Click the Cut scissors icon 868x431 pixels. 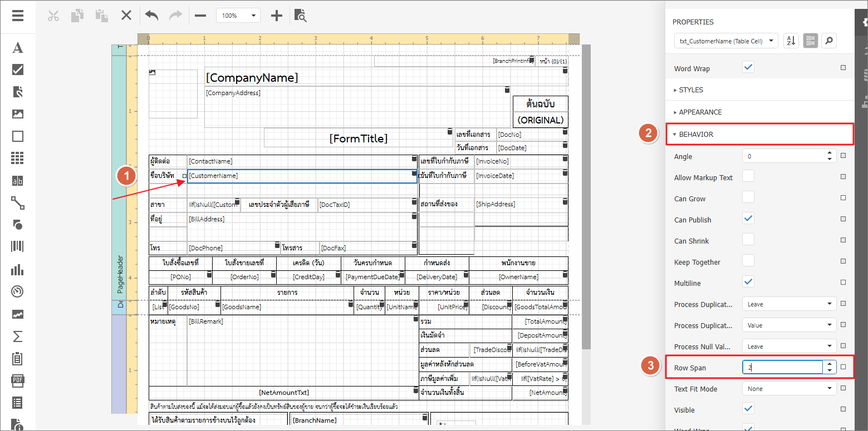(53, 16)
